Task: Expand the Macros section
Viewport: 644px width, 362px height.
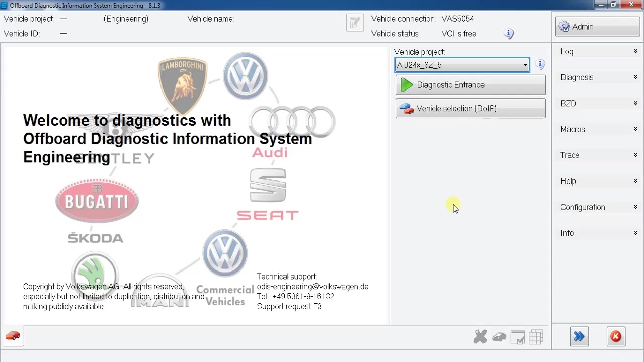Action: pos(598,129)
